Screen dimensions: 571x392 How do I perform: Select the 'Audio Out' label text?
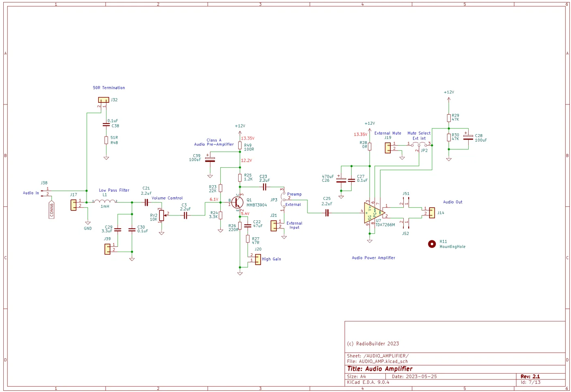(453, 202)
